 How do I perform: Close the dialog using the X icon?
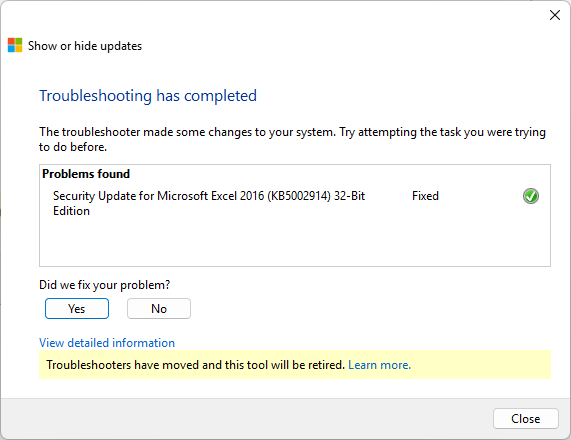pyautogui.click(x=555, y=15)
